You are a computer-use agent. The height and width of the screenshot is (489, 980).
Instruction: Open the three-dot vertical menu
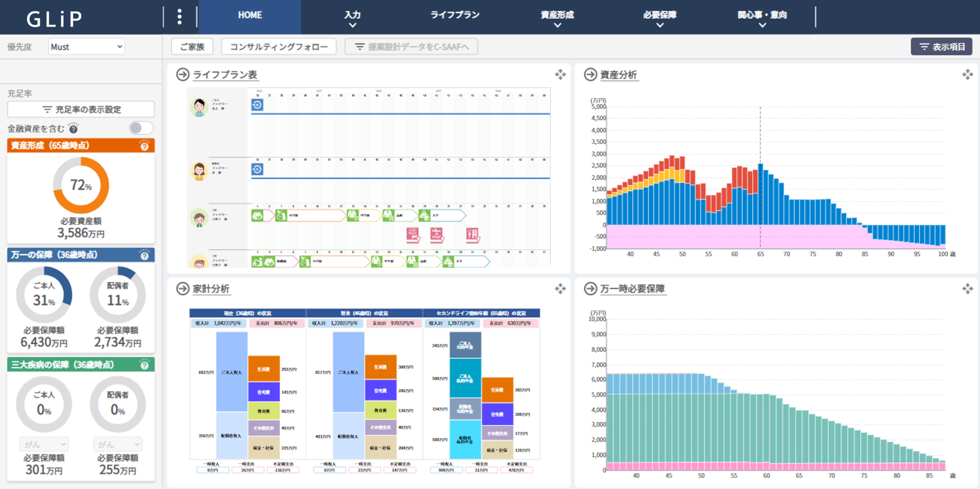click(x=180, y=17)
